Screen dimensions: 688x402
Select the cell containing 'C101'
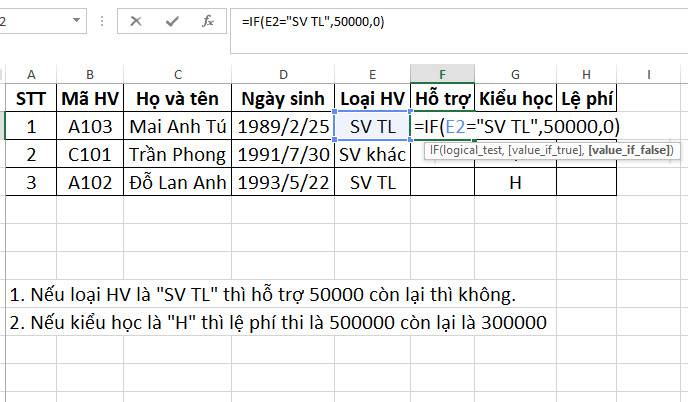click(90, 154)
